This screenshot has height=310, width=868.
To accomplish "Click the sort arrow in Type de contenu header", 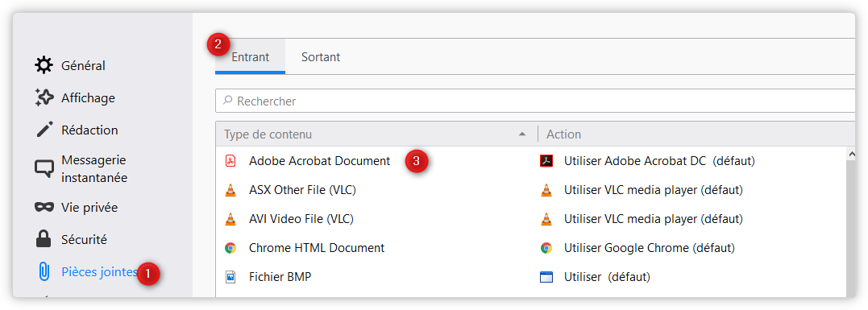I will click(521, 134).
